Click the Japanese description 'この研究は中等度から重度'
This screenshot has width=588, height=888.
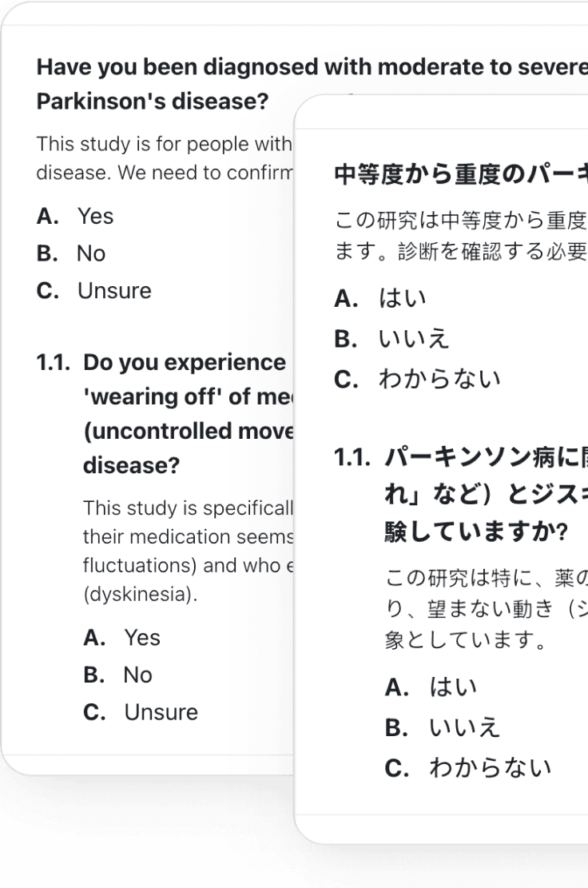point(459,220)
